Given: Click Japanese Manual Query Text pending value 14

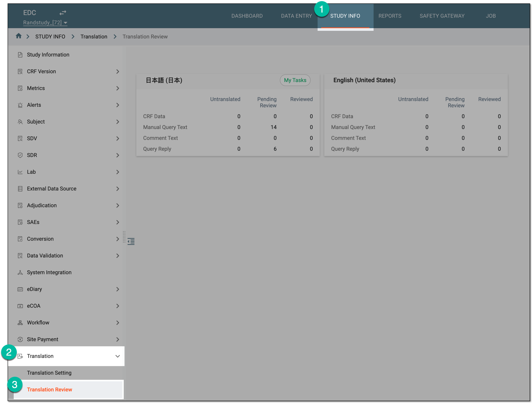Looking at the screenshot, I should pos(273,127).
